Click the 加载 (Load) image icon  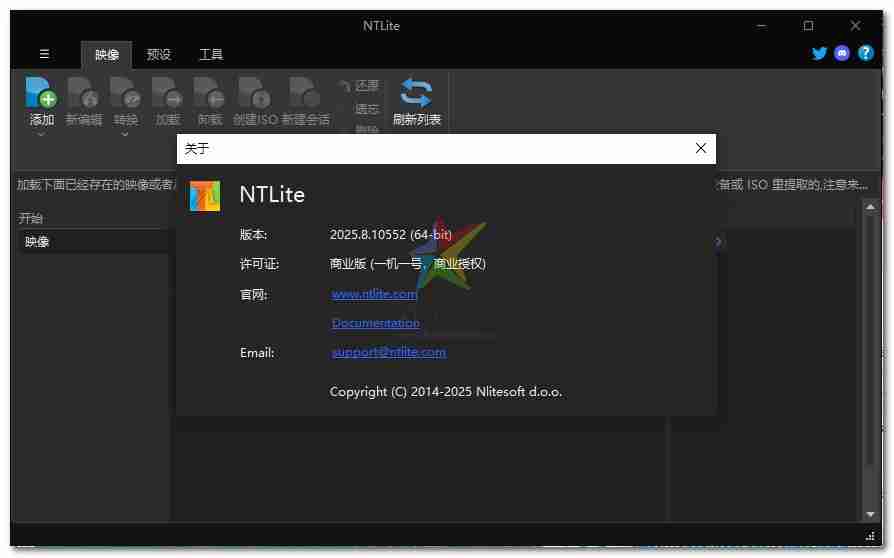click(x=167, y=93)
